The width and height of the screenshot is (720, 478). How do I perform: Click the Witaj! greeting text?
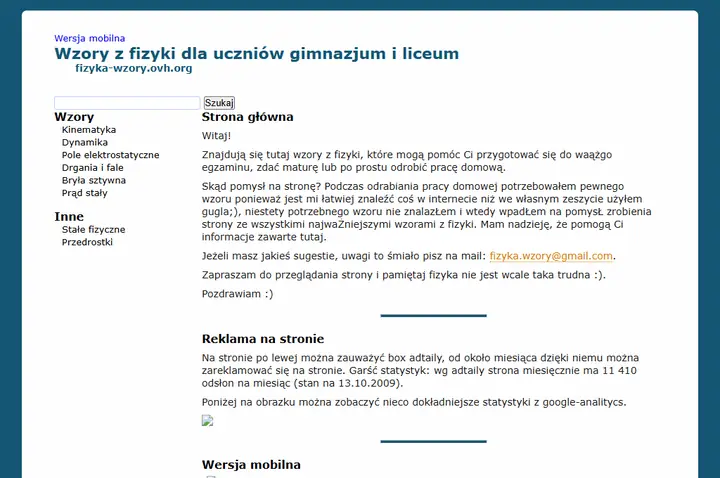(216, 136)
